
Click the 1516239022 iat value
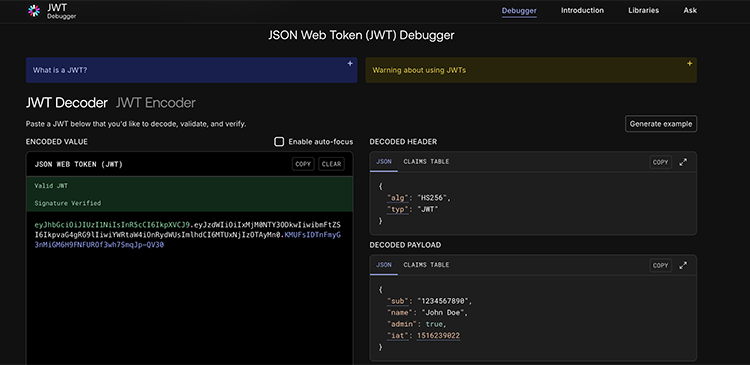coord(438,336)
